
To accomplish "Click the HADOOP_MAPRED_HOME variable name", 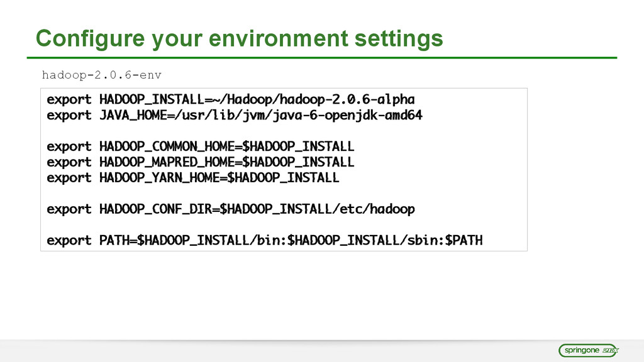I will tap(167, 162).
